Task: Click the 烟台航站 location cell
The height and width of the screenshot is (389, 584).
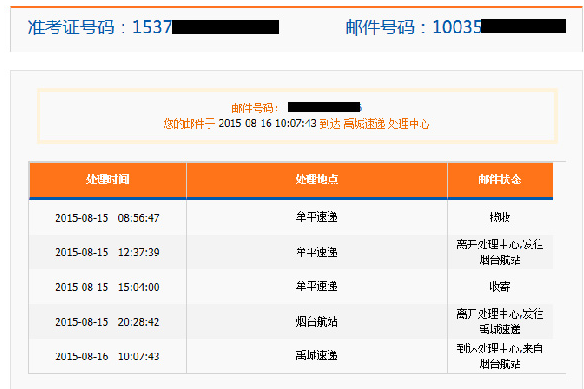Action: 317,322
